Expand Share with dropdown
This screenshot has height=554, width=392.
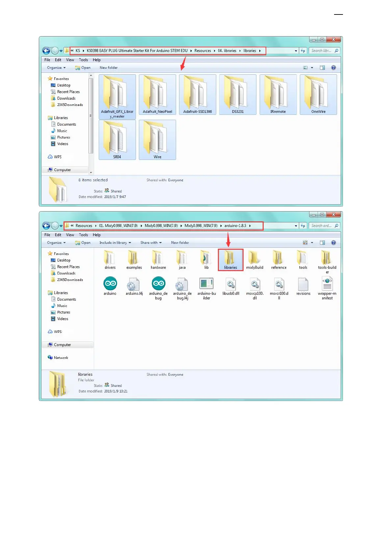click(151, 243)
